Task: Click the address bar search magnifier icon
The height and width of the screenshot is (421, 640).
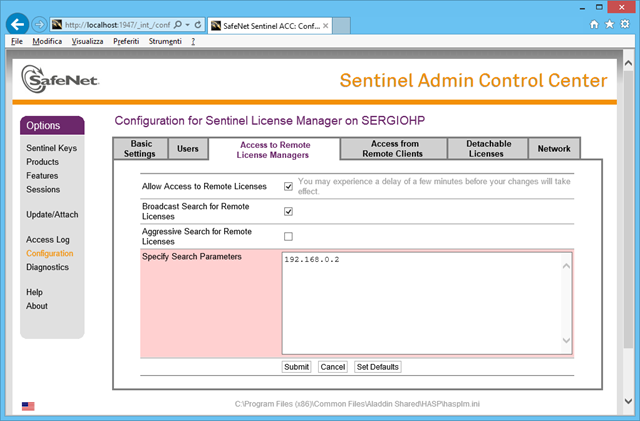Action: coord(178,25)
